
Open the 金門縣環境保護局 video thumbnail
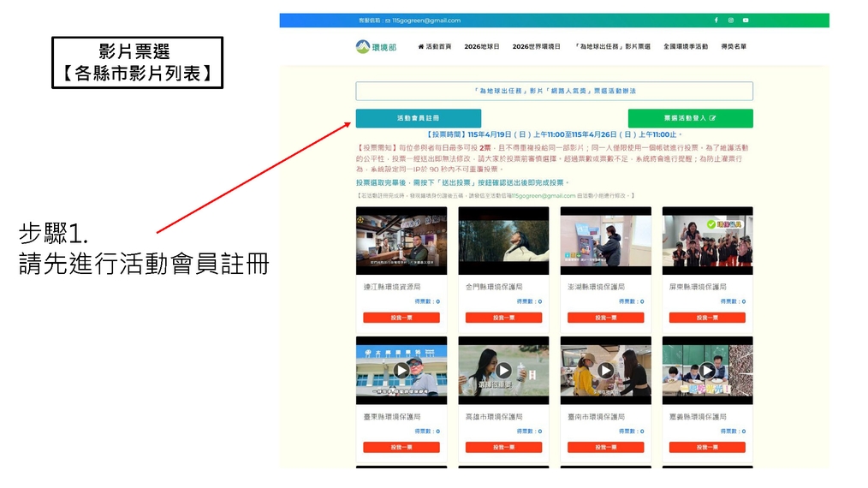pos(503,241)
